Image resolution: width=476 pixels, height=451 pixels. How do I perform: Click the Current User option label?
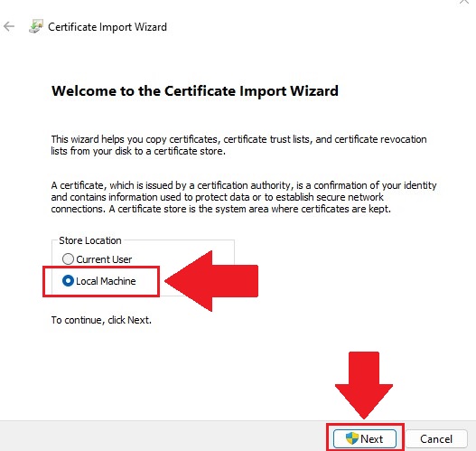point(104,259)
